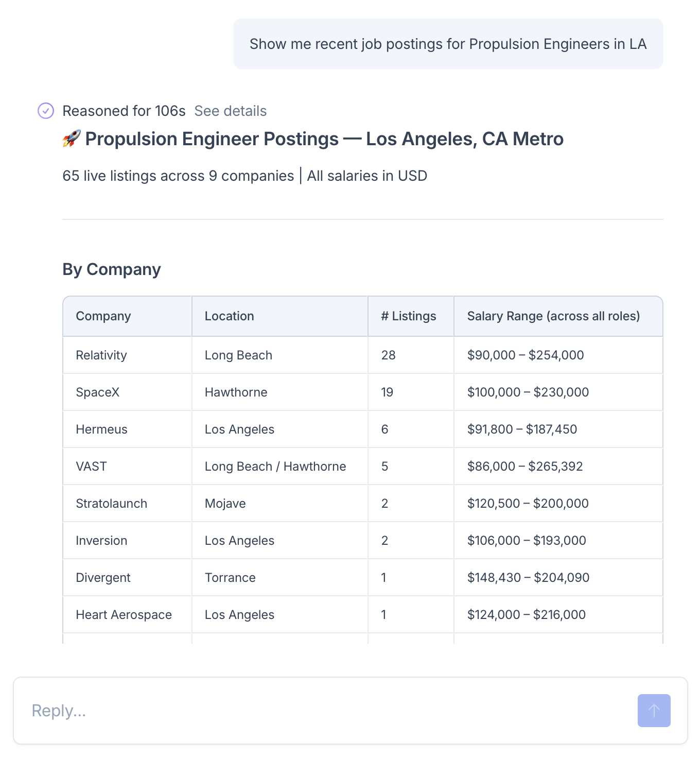
Task: Click the reasoning checkmark circle icon
Action: click(x=46, y=111)
